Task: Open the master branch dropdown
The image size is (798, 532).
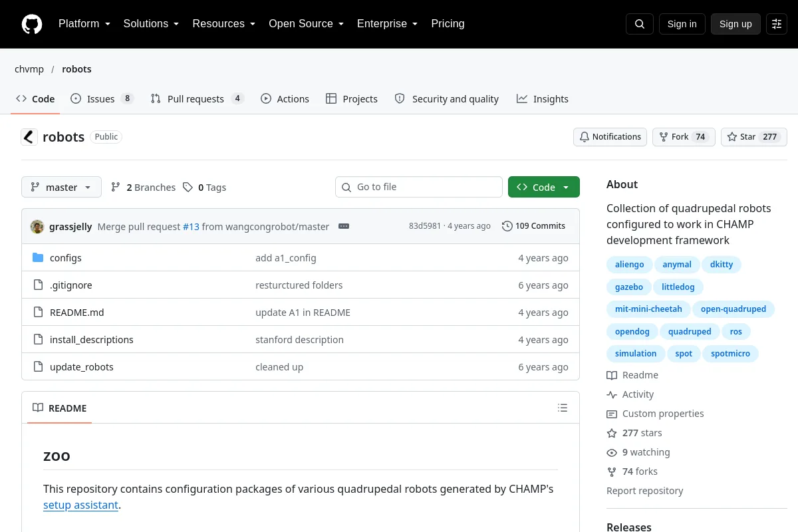Action: click(61, 188)
